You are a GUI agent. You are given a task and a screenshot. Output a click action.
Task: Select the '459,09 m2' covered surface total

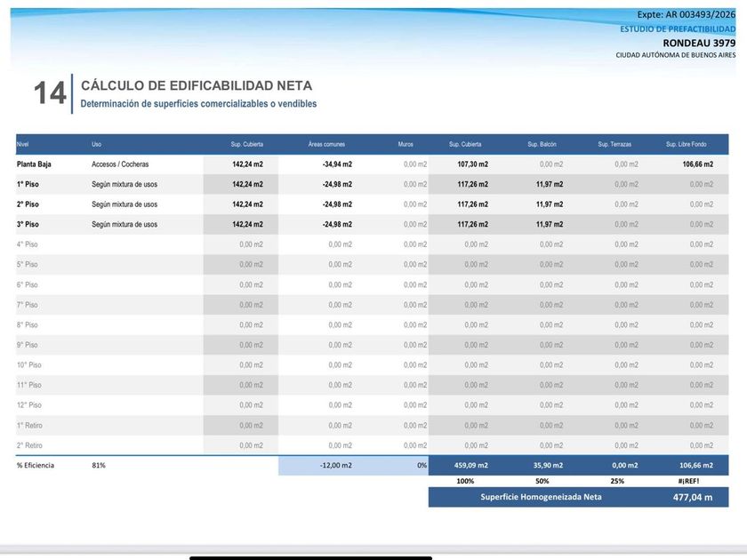(471, 465)
